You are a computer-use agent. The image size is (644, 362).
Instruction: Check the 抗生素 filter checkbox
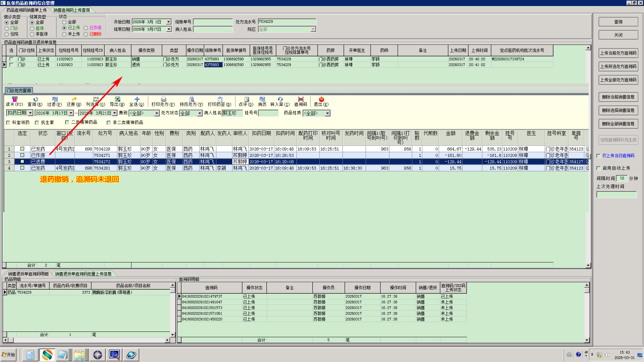pos(37,123)
